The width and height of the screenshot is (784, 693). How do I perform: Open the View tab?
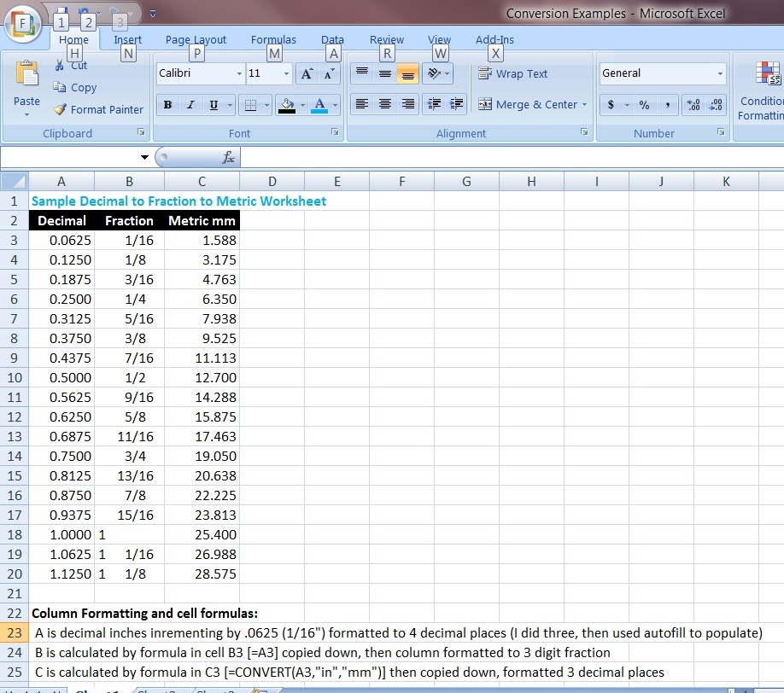[439, 39]
